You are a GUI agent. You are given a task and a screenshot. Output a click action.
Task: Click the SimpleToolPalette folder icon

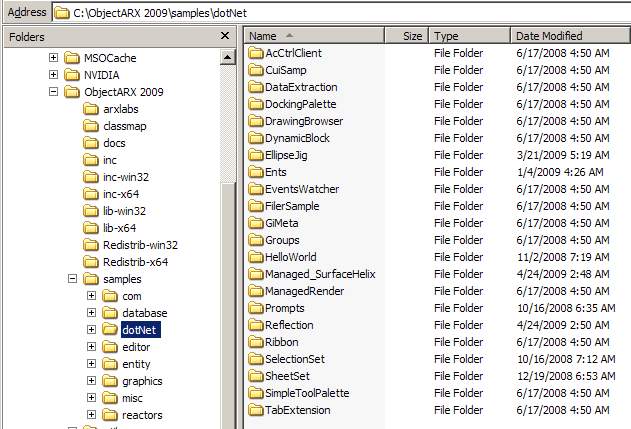[x=256, y=393]
